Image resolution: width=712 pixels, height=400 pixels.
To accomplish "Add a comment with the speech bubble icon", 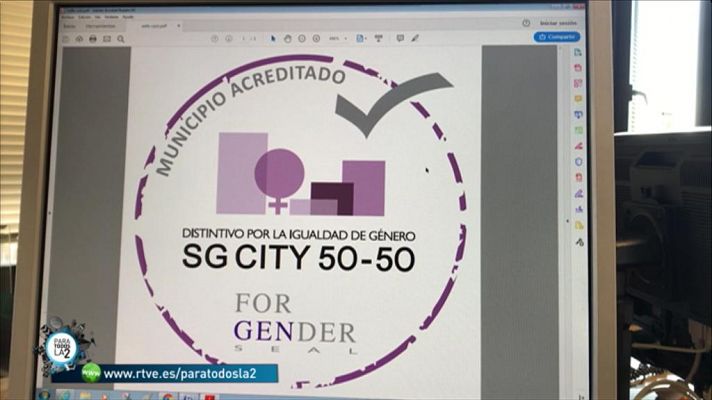I will click(x=400, y=38).
